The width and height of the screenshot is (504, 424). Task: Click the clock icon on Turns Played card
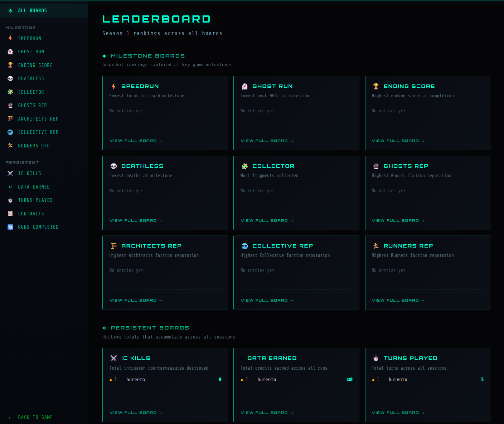click(376, 358)
